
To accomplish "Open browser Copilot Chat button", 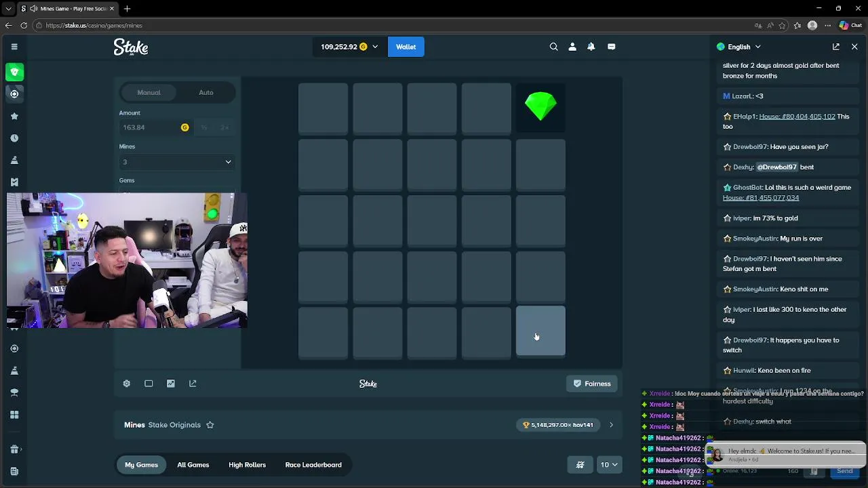I will click(x=850, y=25).
